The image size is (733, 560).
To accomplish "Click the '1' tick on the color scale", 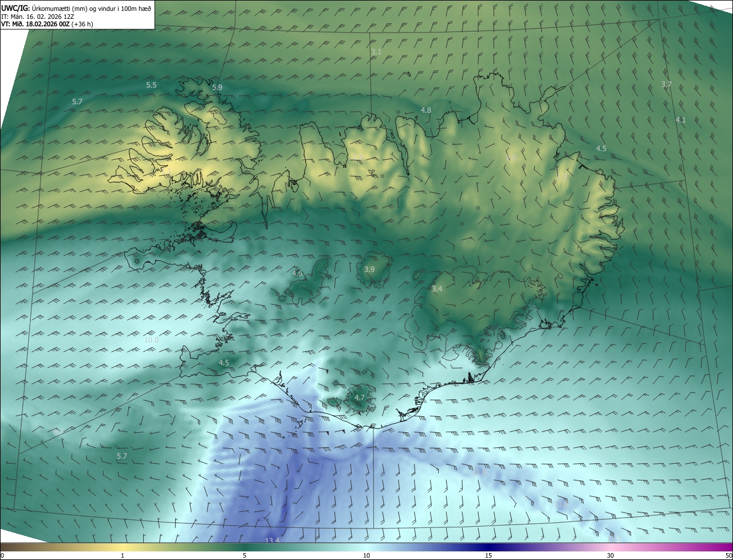I will tap(123, 555).
